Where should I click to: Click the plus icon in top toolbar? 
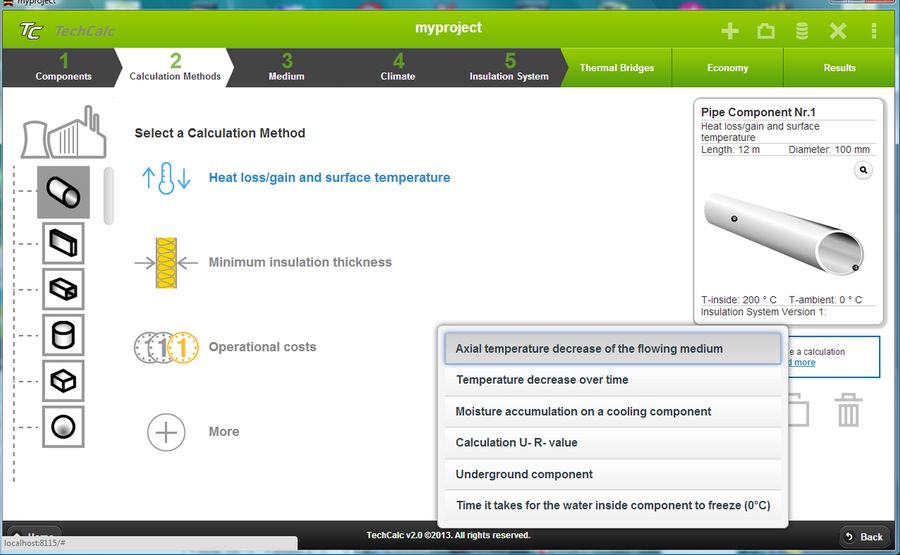point(730,31)
